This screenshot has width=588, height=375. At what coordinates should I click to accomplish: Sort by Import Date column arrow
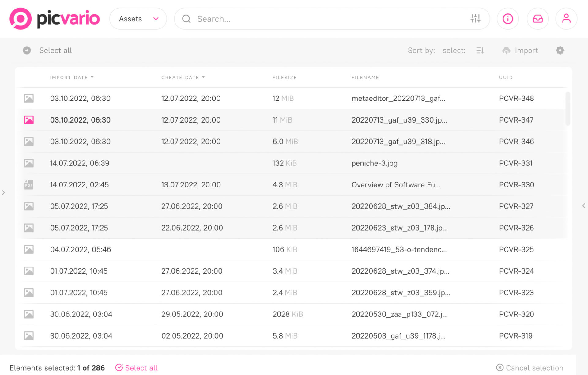pos(92,77)
